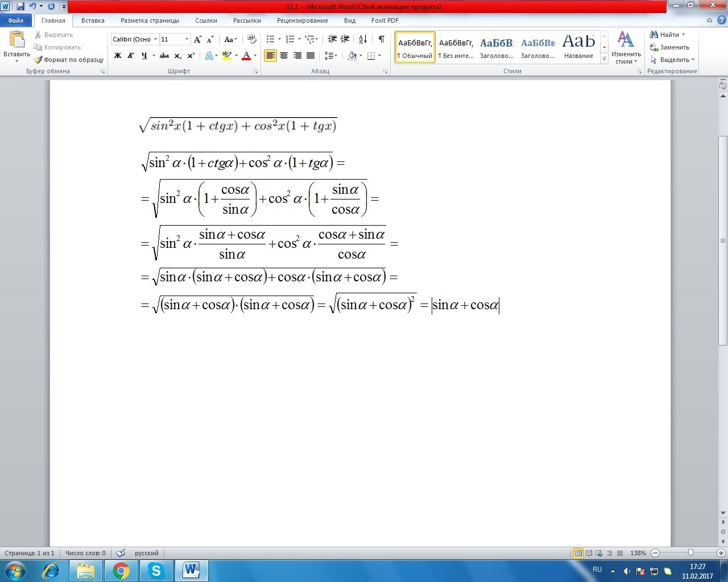Image resolution: width=728 pixels, height=582 pixels.
Task: Toggle underline formatting (Ч)
Action: click(x=144, y=56)
